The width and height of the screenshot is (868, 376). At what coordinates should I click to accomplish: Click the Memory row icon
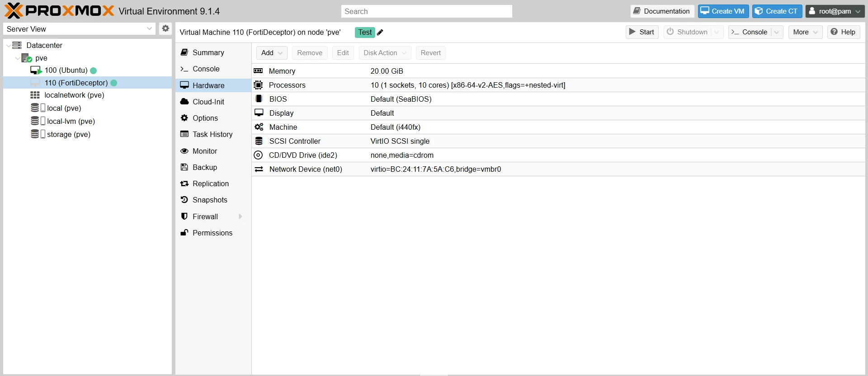[x=258, y=71]
